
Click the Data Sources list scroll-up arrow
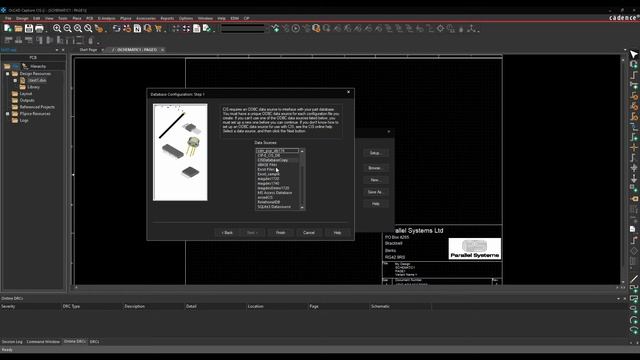pos(302,151)
